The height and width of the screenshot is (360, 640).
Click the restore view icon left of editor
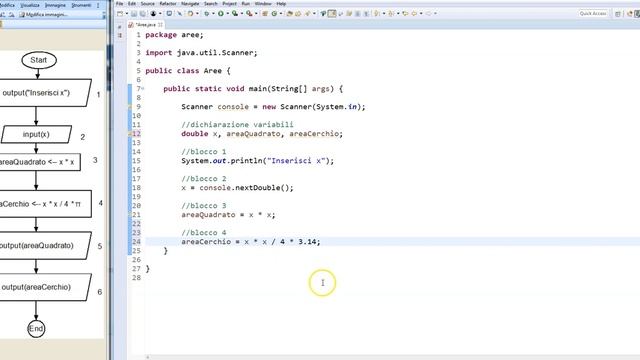pos(120,27)
